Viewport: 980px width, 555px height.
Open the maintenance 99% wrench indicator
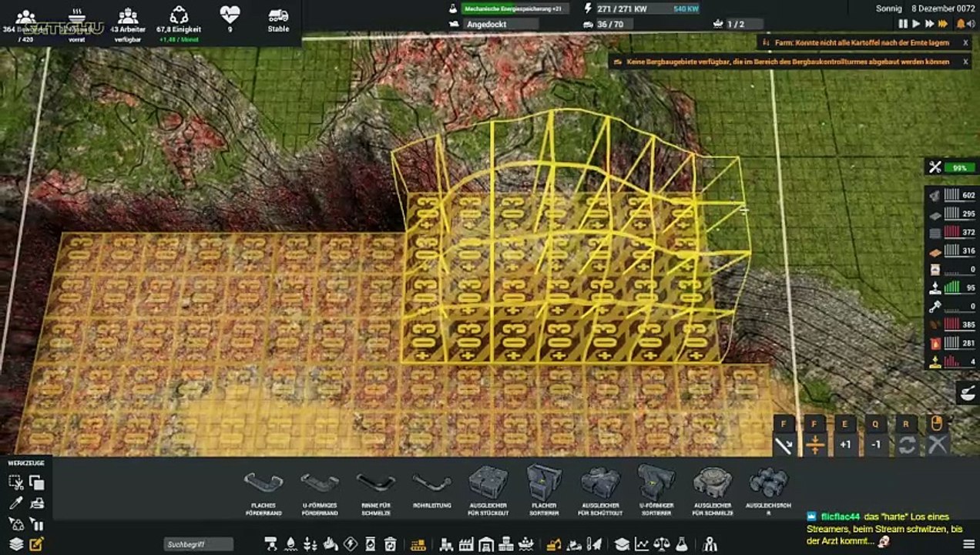951,167
